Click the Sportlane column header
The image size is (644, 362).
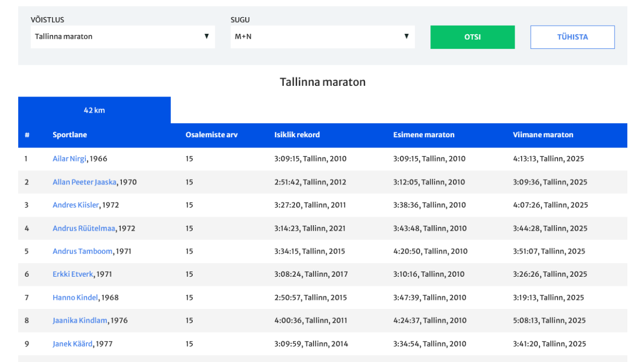[70, 135]
